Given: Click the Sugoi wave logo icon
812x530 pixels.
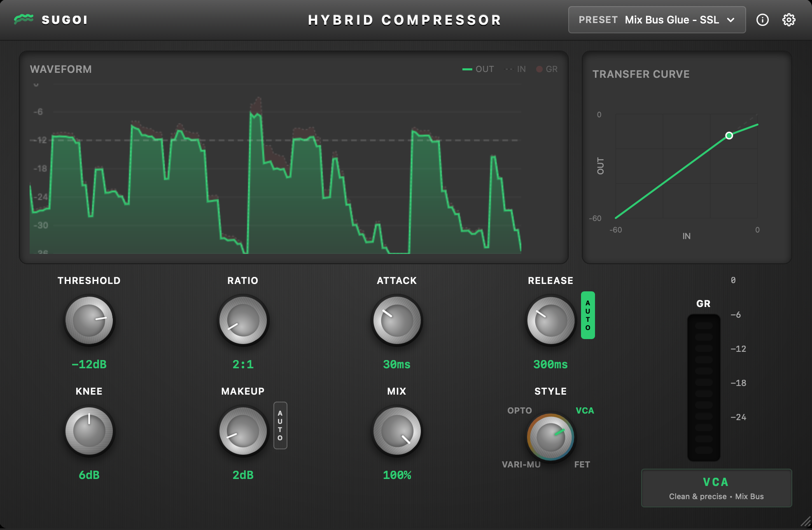Looking at the screenshot, I should coord(24,19).
